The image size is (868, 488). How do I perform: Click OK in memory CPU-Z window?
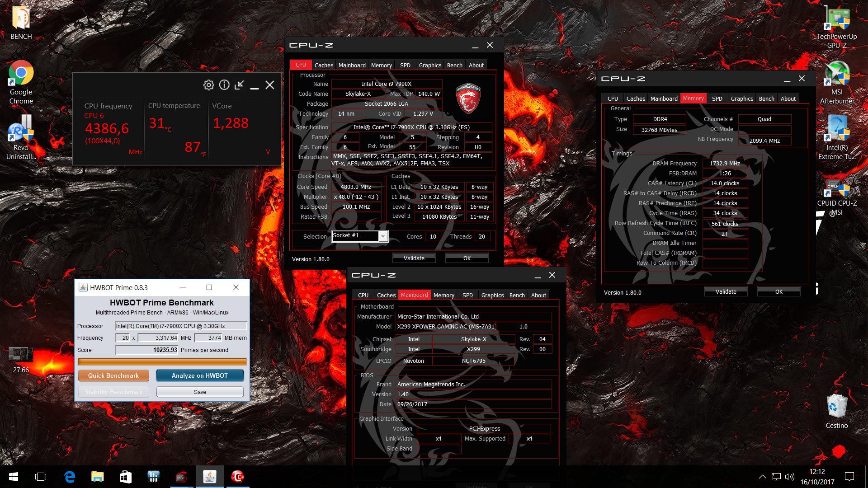click(778, 291)
